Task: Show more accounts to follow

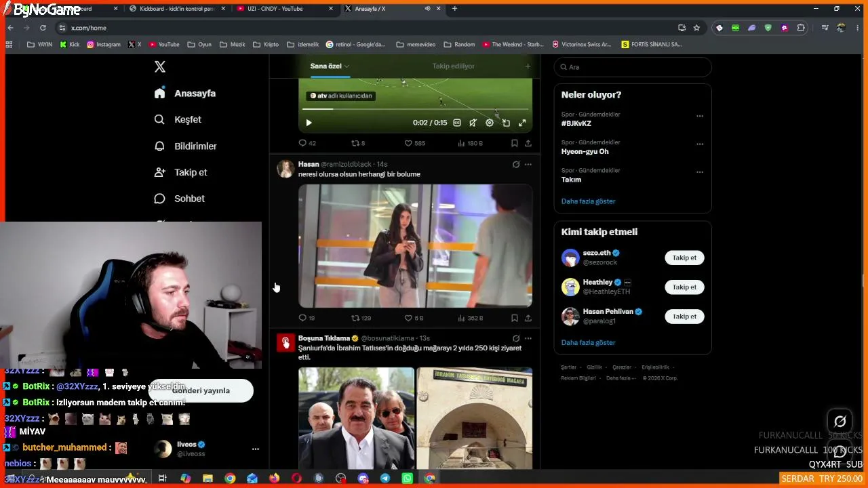Action: 588,343
